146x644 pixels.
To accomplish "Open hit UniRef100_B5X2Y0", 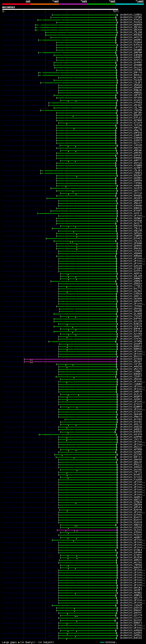I will point(131,357).
